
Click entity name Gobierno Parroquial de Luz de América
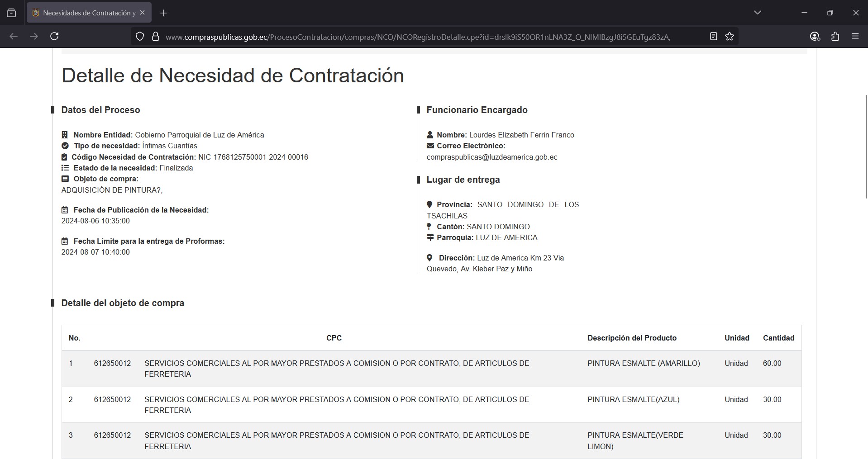(200, 135)
